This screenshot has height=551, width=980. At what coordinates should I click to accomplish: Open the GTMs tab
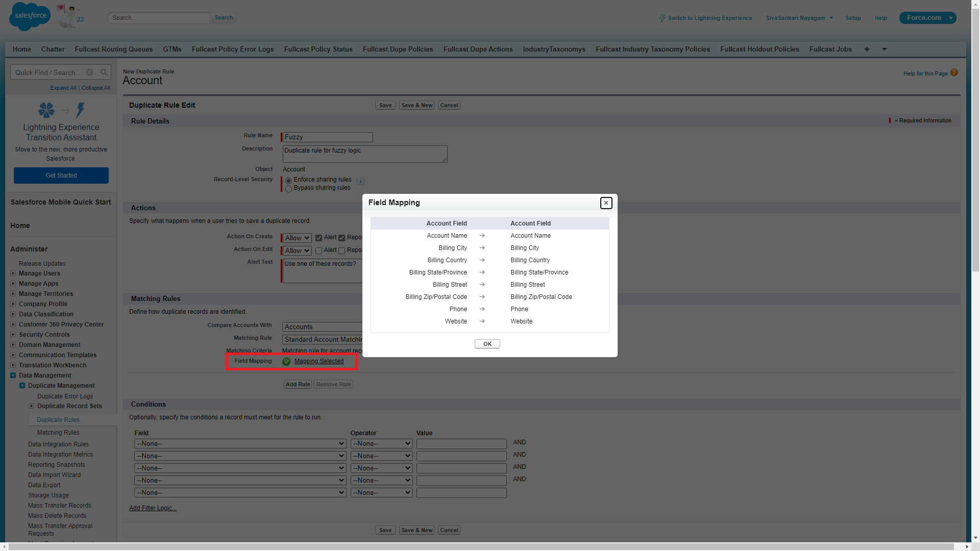click(x=173, y=49)
